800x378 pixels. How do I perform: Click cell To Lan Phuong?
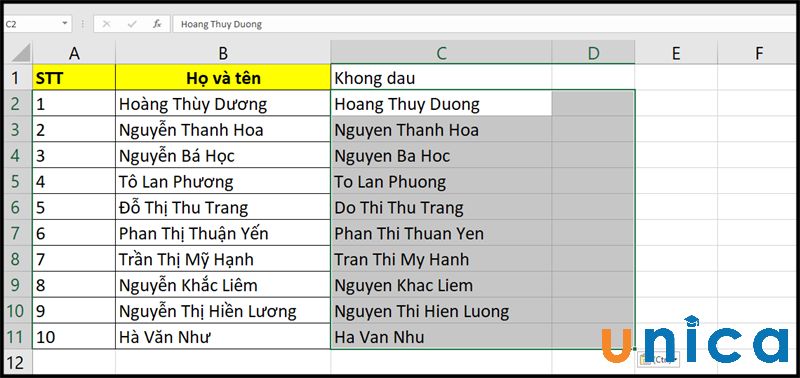tap(441, 181)
